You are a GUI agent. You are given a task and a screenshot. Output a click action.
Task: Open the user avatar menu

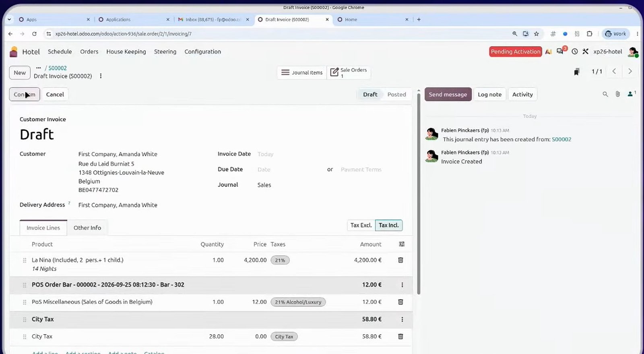(632, 52)
